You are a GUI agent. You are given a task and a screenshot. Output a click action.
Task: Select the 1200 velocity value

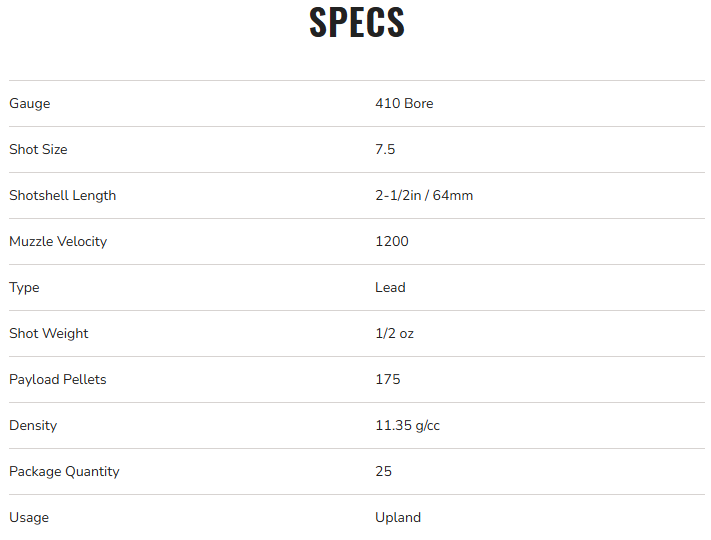[392, 242]
